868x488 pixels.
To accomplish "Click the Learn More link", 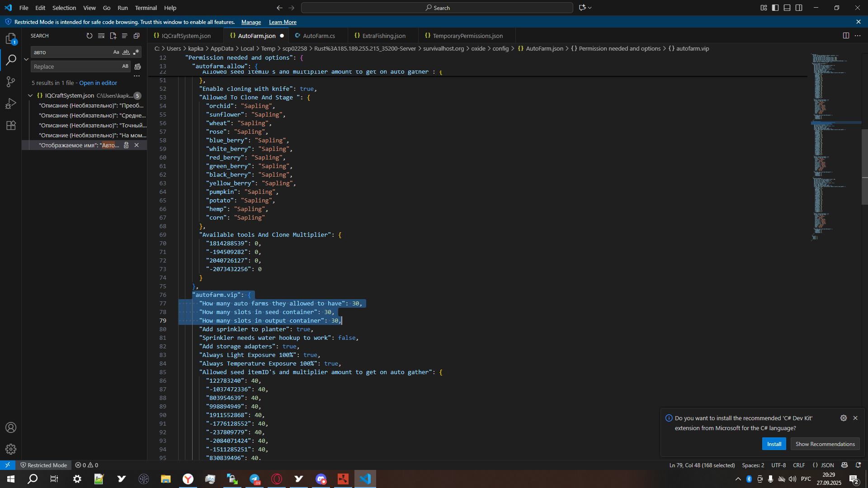I will click(x=283, y=22).
